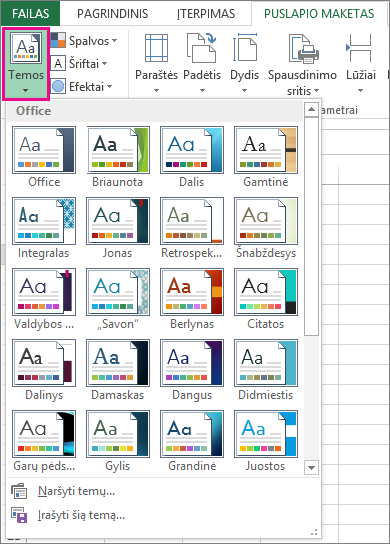Apply the Juostos theme
Image resolution: width=390 pixels, height=544 pixels.
tap(266, 441)
